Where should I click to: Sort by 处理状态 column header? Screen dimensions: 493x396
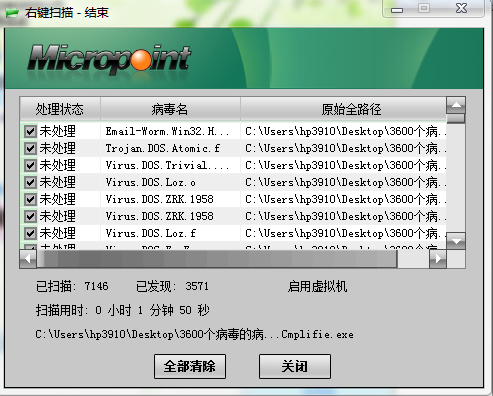click(x=60, y=109)
